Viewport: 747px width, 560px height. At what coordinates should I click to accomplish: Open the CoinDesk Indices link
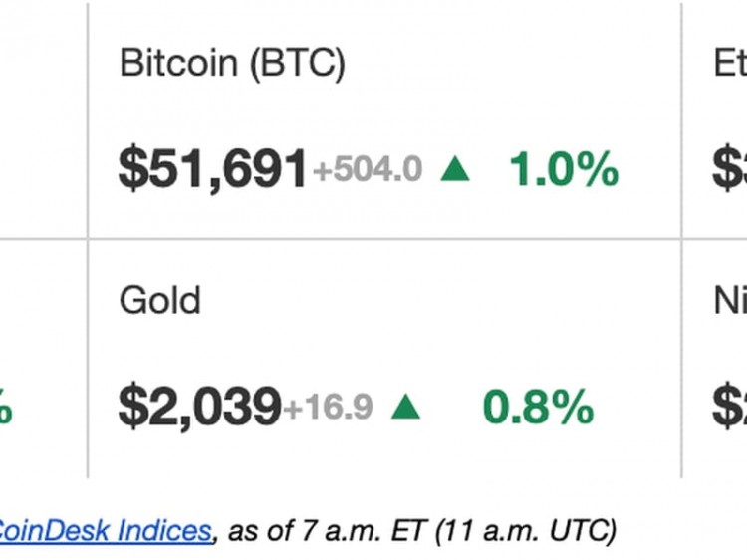pos(106,529)
